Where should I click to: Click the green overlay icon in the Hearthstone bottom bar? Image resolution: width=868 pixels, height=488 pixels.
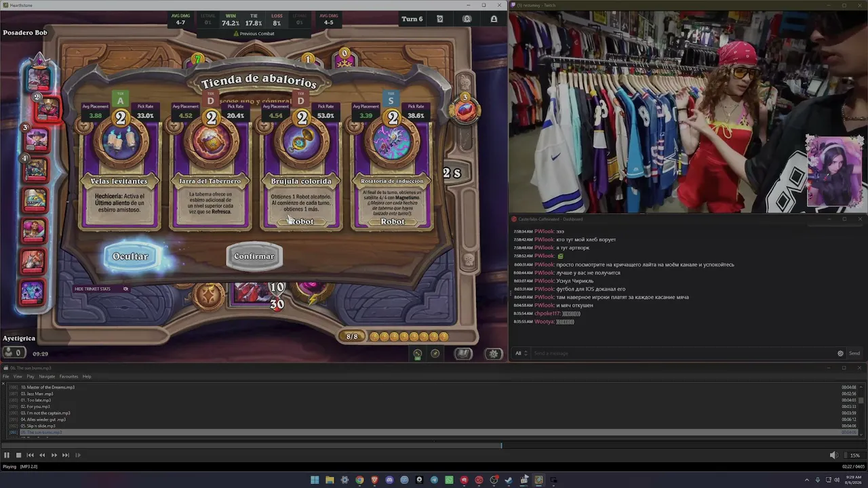(418, 353)
